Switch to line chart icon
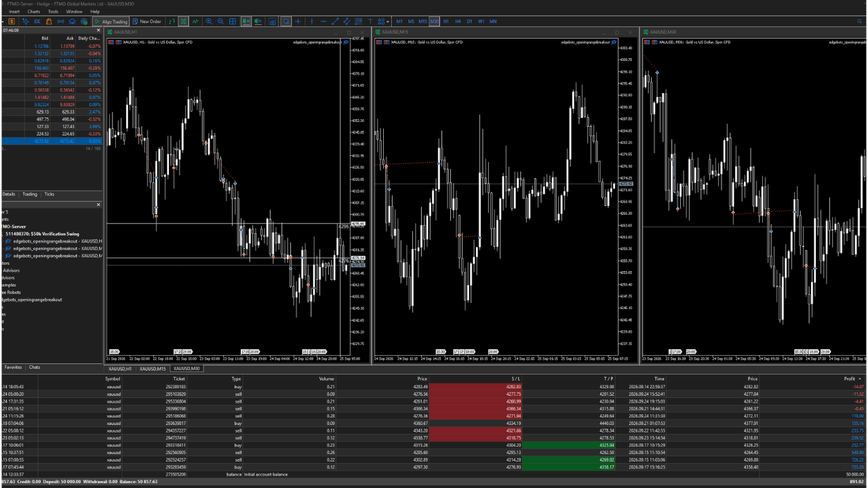The width and height of the screenshot is (868, 488). point(195,22)
